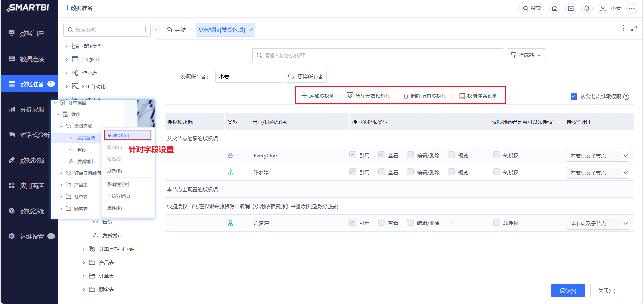Viewport: 644px width, 304px height.
Task: Toggle 引用 checkbox in EveryOne row
Action: click(x=352, y=155)
